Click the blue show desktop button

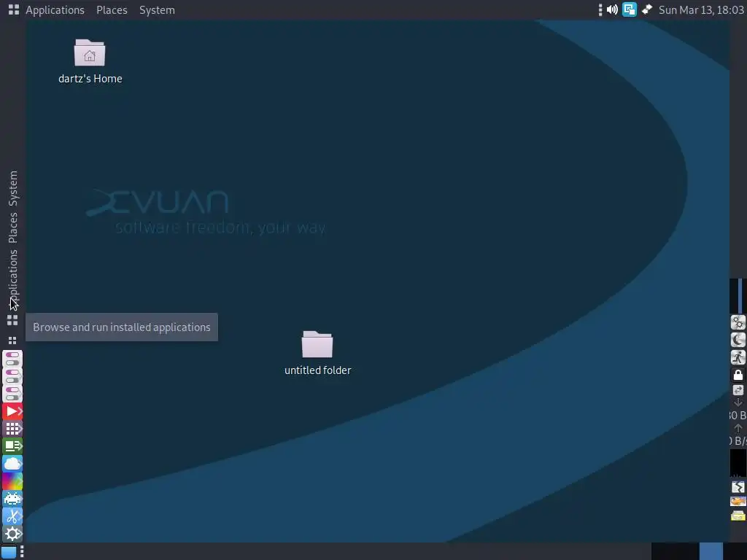pos(9,552)
